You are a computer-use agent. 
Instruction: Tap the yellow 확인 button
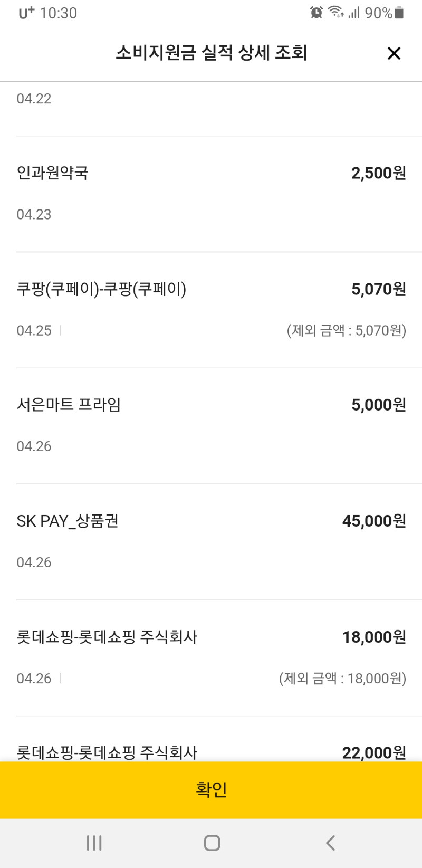(211, 790)
